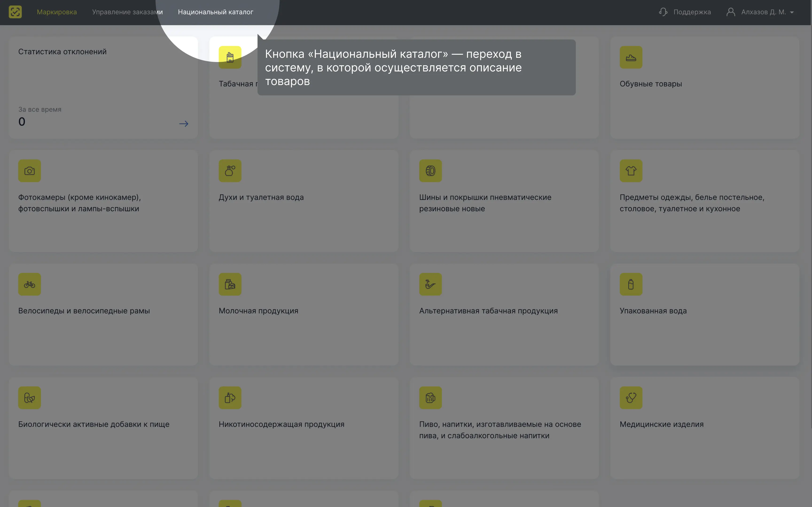Open Духи и туалетная вода label
The height and width of the screenshot is (507, 812).
tap(261, 197)
